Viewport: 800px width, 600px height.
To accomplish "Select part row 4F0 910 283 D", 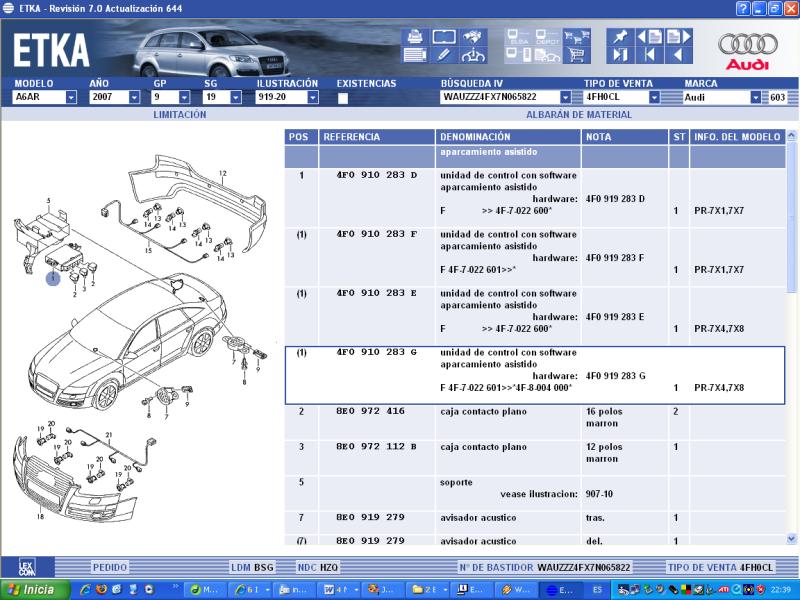I will (x=535, y=198).
